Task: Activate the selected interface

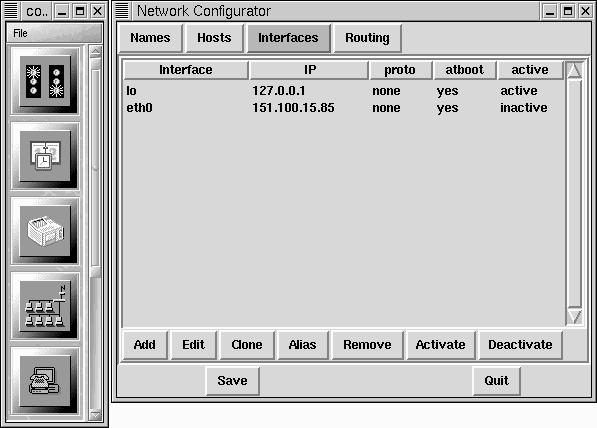Action: click(441, 345)
